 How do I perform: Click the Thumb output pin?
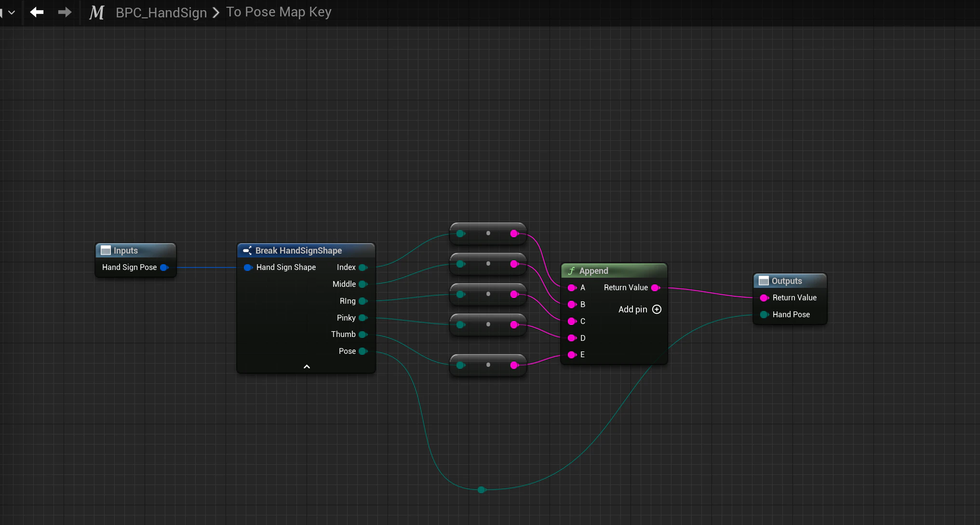click(x=363, y=335)
